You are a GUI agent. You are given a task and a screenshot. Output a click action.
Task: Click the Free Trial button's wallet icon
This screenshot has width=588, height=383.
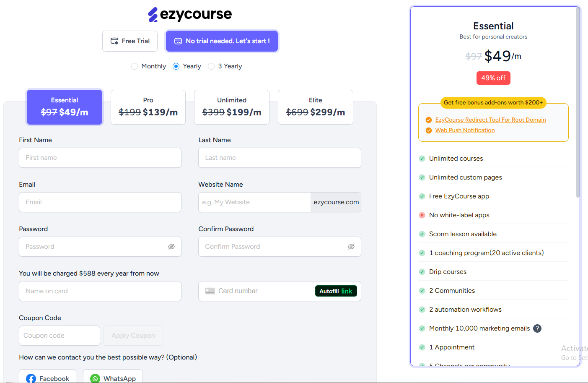click(114, 41)
